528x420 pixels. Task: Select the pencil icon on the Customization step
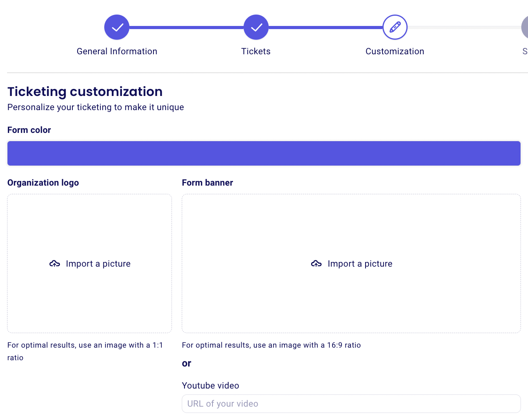pos(395,27)
